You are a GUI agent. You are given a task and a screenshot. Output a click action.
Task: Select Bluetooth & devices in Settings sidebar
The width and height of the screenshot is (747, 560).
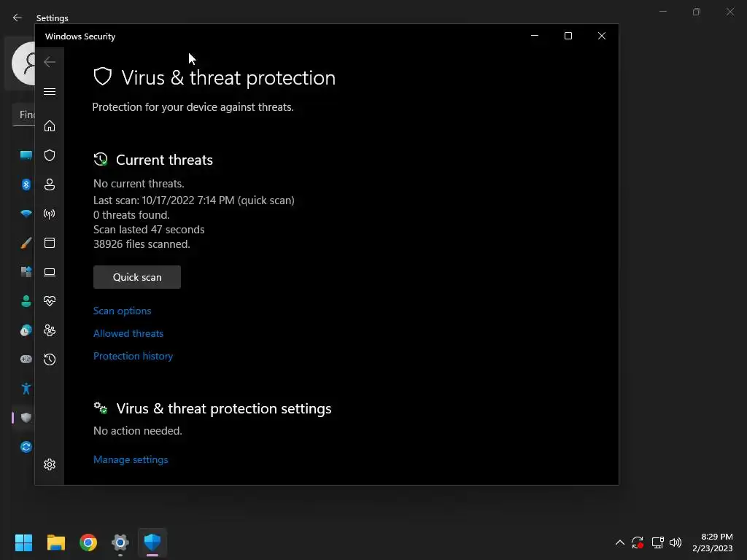tap(26, 184)
